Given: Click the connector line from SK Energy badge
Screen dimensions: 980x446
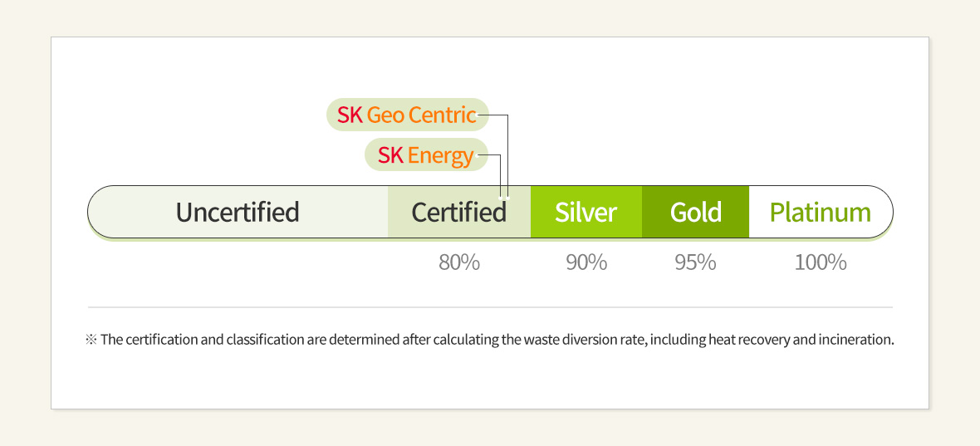Looking at the screenshot, I should [500, 174].
